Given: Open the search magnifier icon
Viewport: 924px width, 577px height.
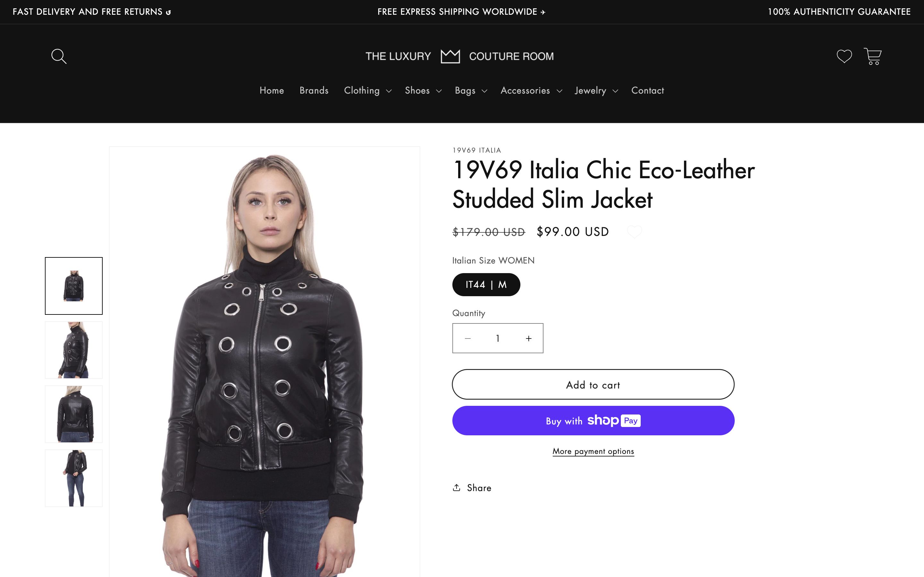Looking at the screenshot, I should coord(59,56).
